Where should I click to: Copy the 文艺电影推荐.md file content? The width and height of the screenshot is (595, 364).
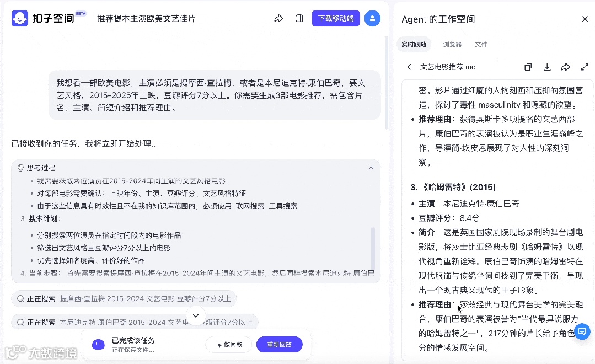coord(528,67)
